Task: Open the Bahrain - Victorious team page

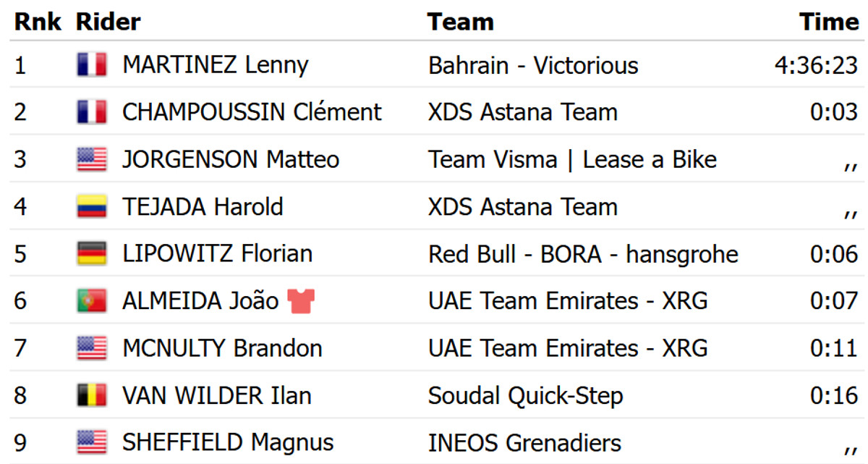Action: (533, 65)
